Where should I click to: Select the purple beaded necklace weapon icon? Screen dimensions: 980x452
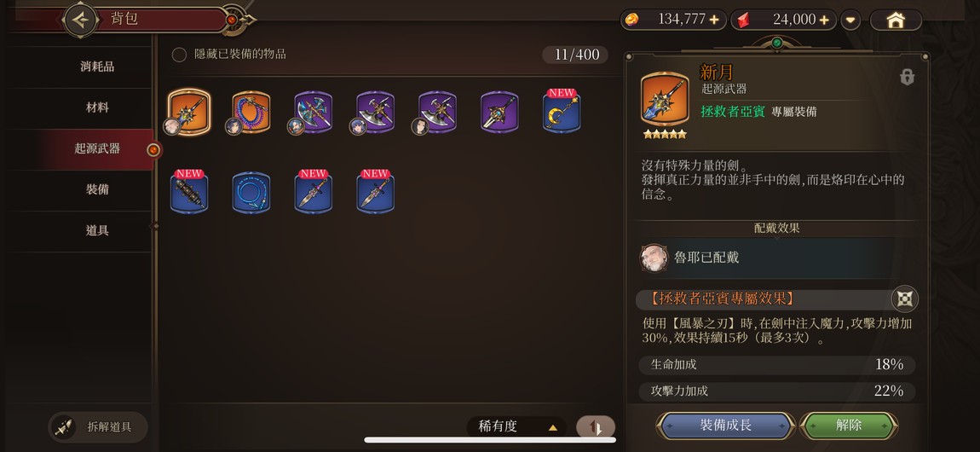click(x=251, y=113)
